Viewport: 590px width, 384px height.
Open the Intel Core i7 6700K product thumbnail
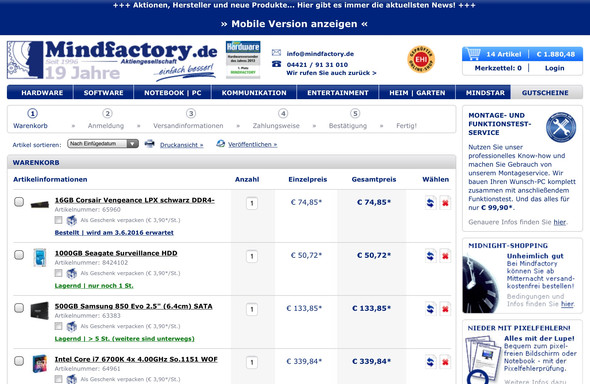coord(40,363)
